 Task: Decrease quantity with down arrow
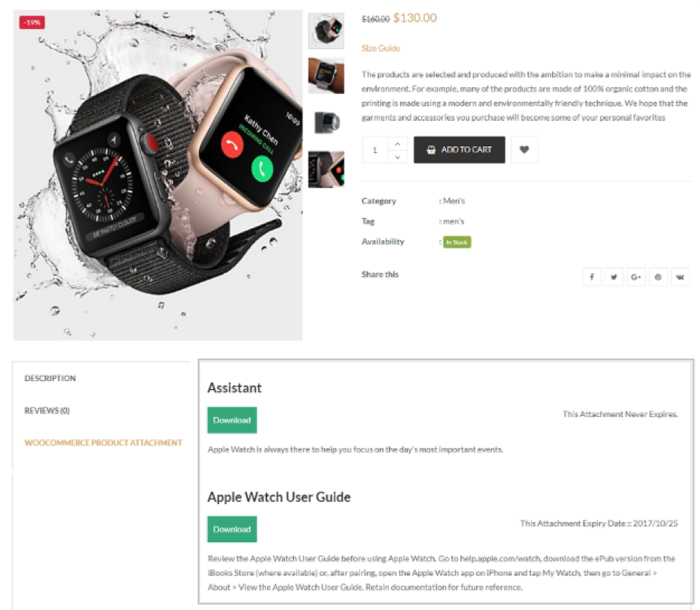pyautogui.click(x=397, y=157)
